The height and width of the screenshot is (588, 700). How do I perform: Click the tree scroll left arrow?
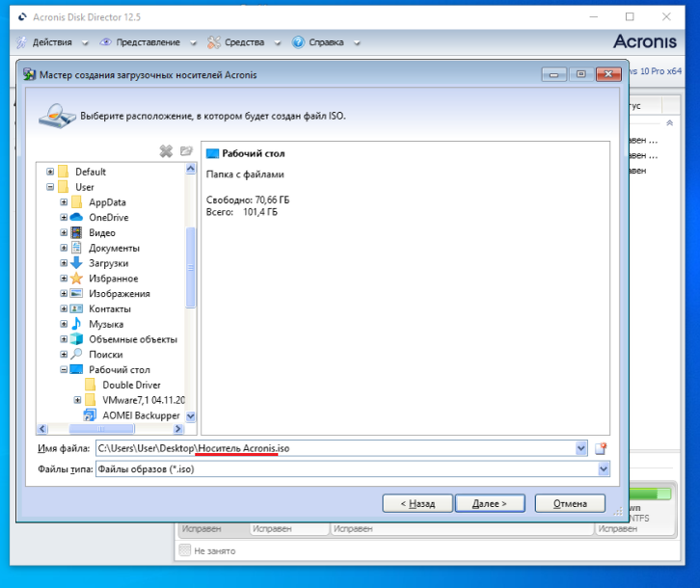point(42,429)
